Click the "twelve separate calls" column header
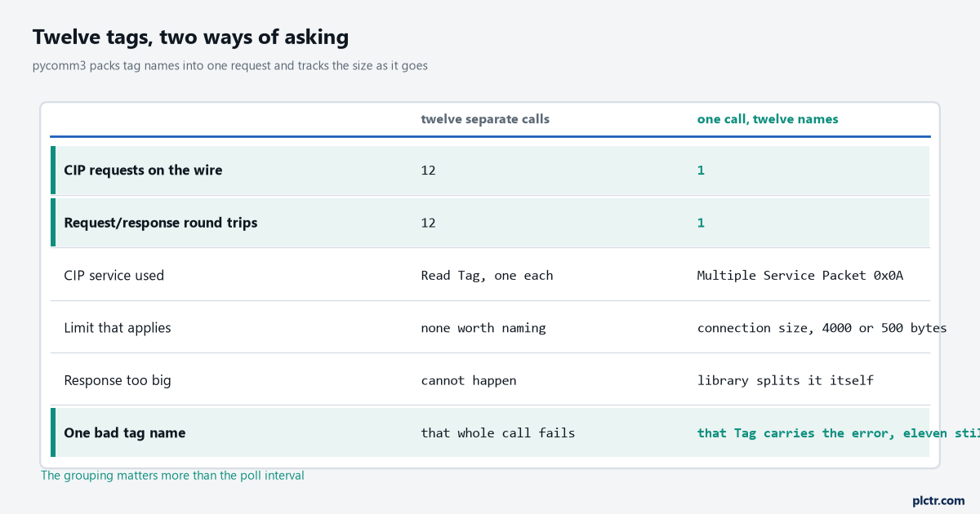 pos(485,119)
